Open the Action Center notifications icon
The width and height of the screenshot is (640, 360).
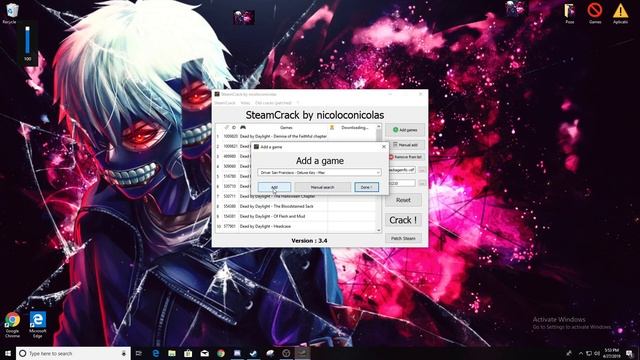630,353
